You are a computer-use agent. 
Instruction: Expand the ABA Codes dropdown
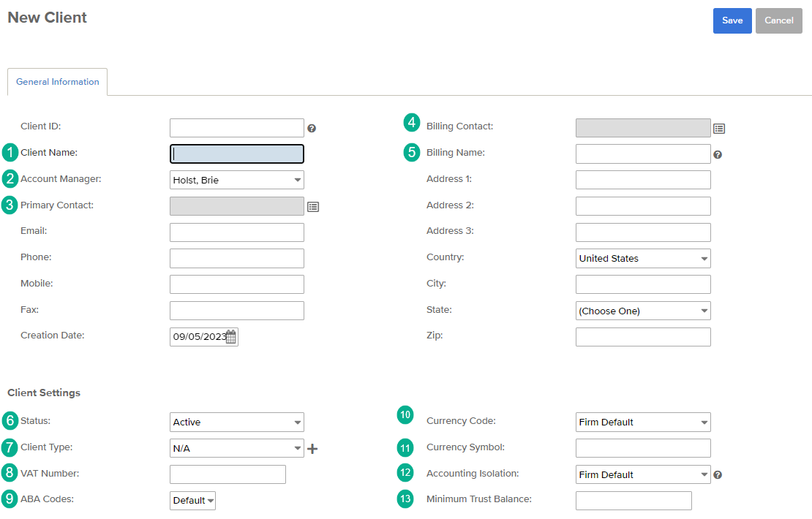(192, 501)
